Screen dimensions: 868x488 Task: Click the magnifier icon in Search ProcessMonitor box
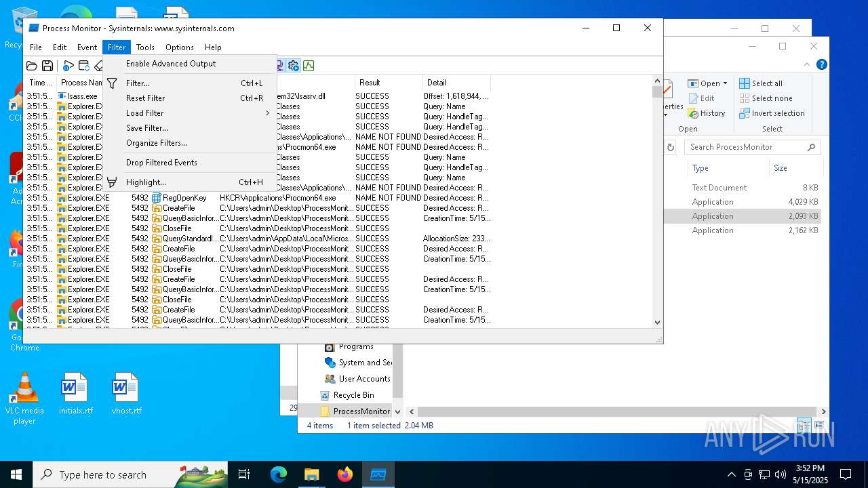(811, 147)
